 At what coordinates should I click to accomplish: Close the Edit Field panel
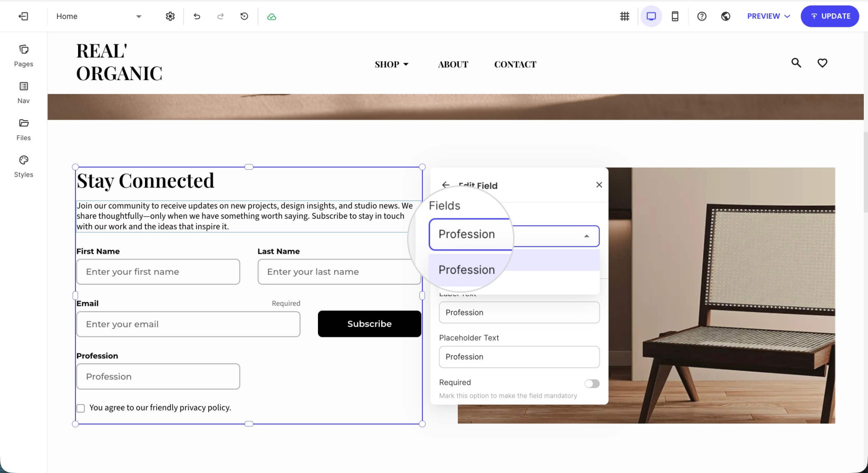(599, 185)
